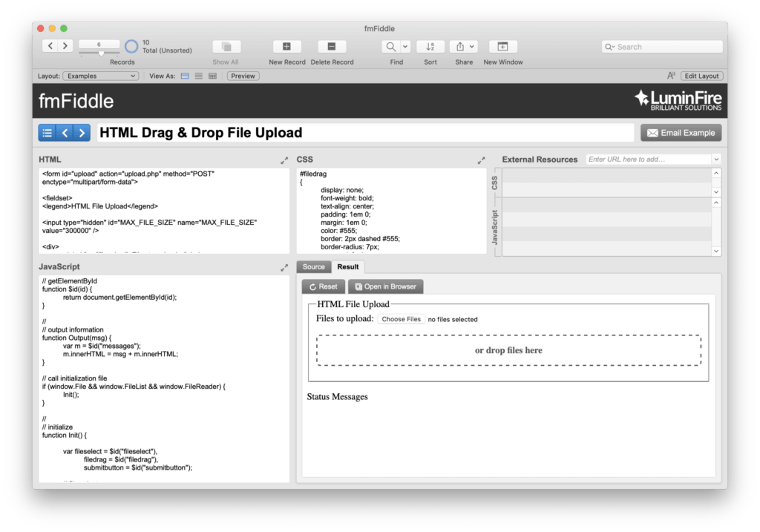Click the Show All records icon
The height and width of the screenshot is (532, 760).
click(226, 47)
